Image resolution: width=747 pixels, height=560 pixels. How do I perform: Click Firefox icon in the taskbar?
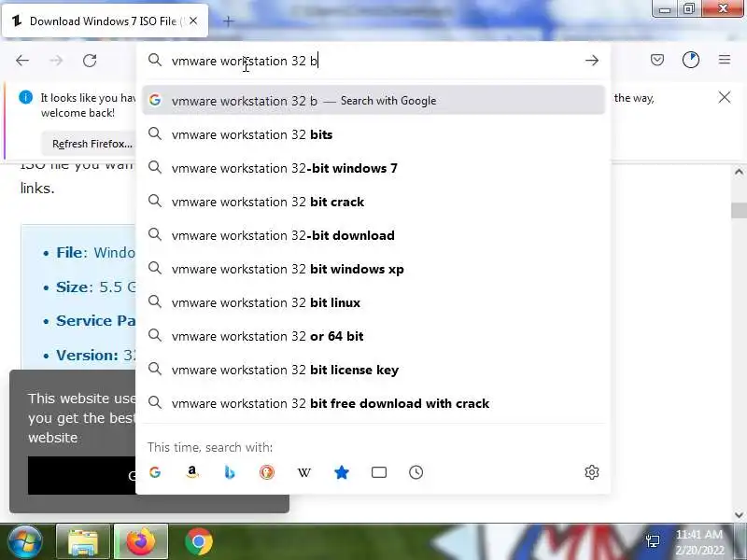tap(141, 541)
